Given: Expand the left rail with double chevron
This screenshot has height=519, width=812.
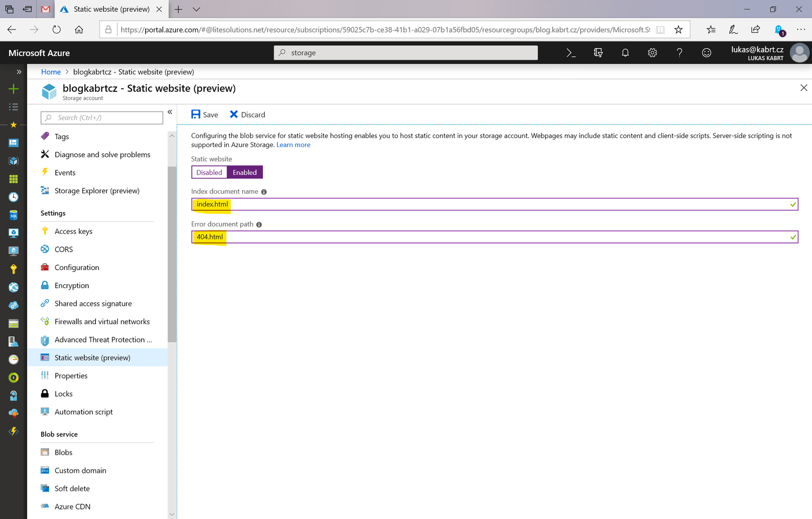Looking at the screenshot, I should pos(19,72).
